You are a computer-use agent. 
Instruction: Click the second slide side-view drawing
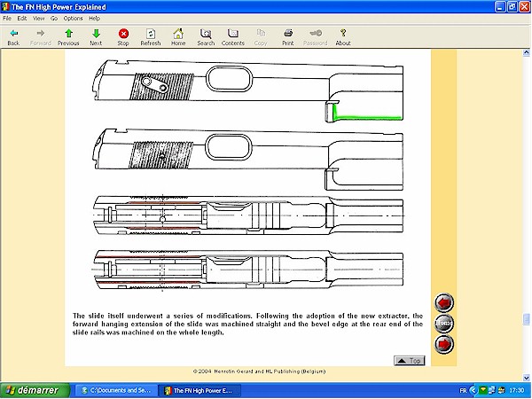pyautogui.click(x=248, y=159)
